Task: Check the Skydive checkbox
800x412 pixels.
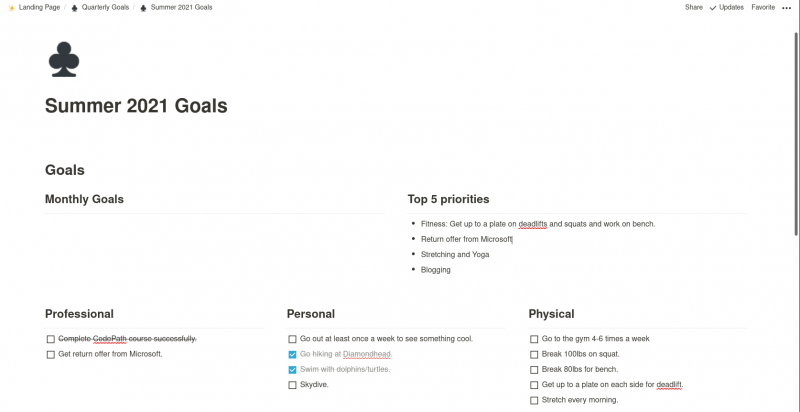Action: coord(292,385)
